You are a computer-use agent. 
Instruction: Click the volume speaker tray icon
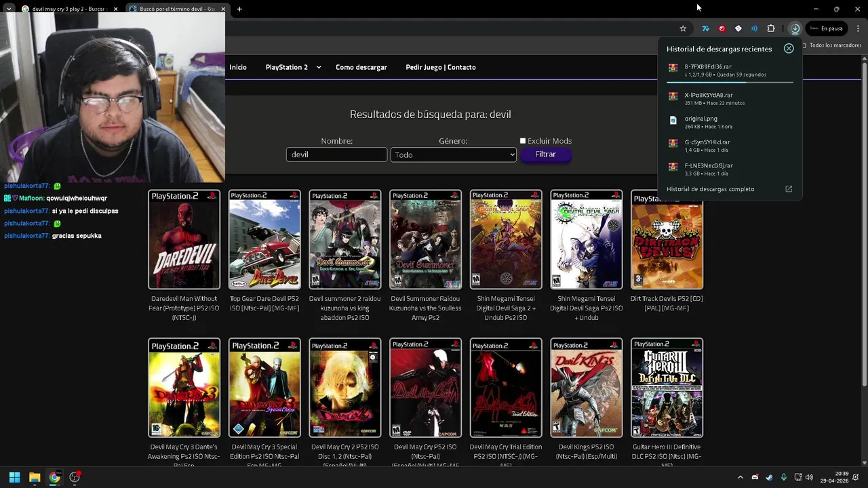click(809, 477)
